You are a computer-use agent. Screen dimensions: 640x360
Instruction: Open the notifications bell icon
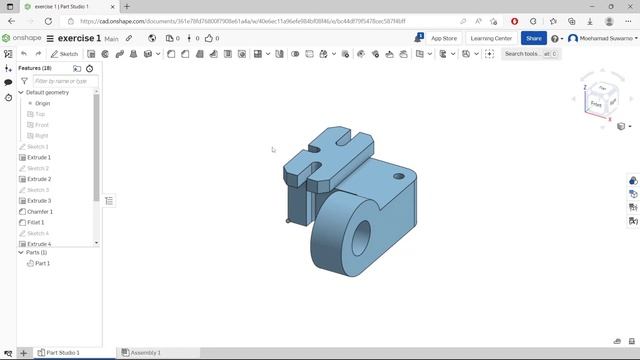click(x=419, y=38)
